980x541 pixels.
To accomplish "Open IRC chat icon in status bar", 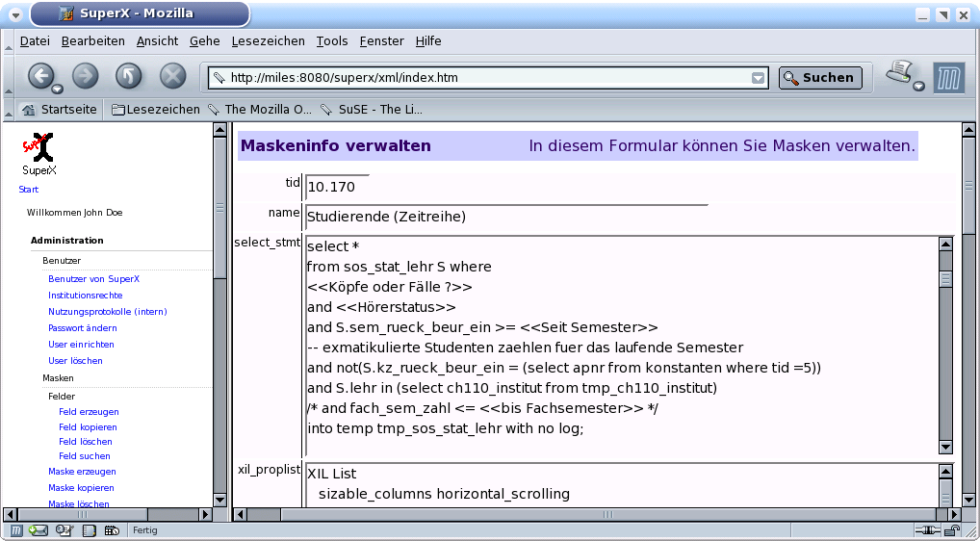I will click(x=112, y=530).
